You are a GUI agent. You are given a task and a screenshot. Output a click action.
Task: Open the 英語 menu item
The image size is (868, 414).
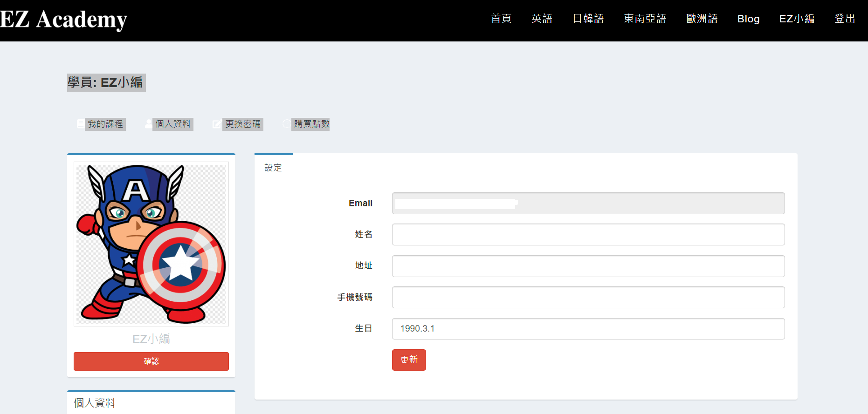542,19
